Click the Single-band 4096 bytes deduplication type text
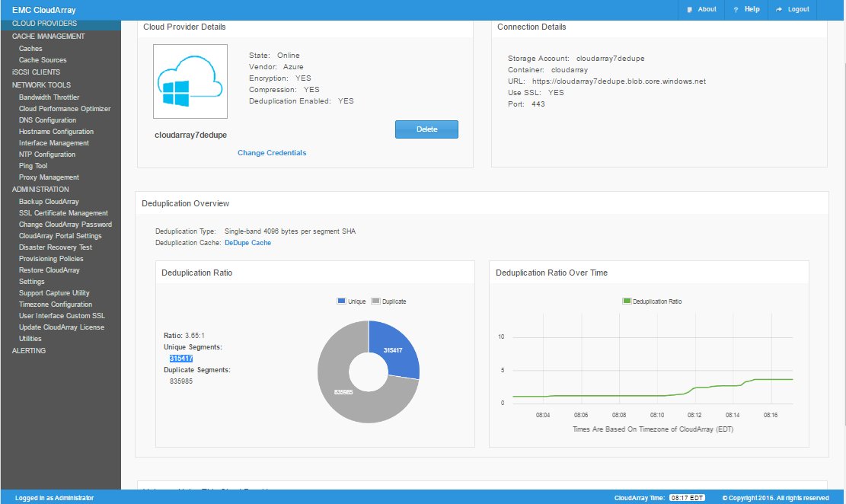Screen dimensions: 846x504 (290, 231)
